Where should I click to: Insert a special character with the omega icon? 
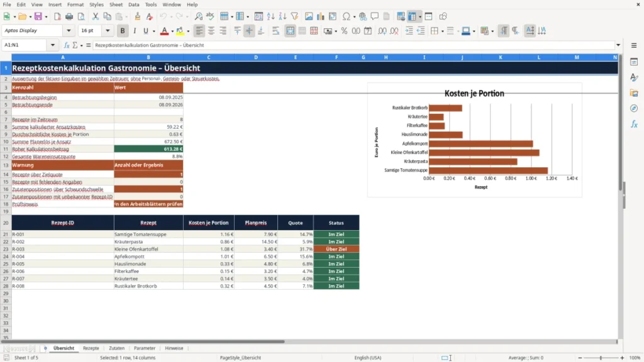coord(347,16)
